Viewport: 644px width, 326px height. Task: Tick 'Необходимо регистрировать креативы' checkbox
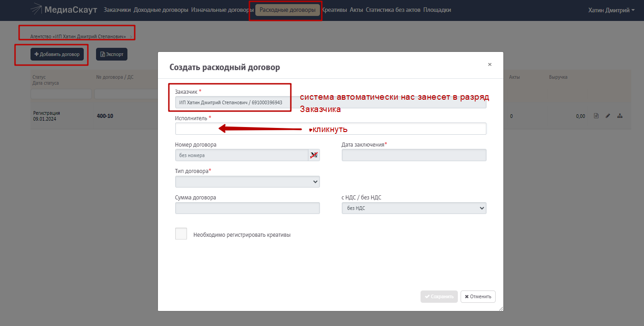coord(181,234)
